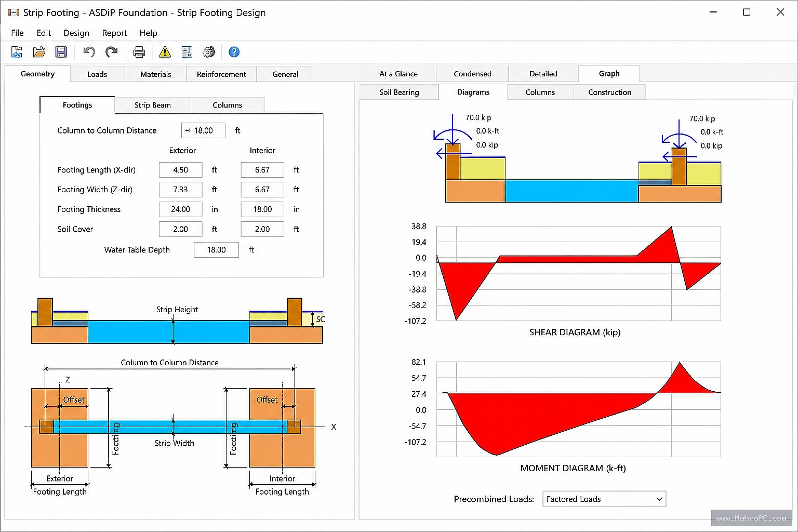Select the Footings sub-tab

(77, 105)
